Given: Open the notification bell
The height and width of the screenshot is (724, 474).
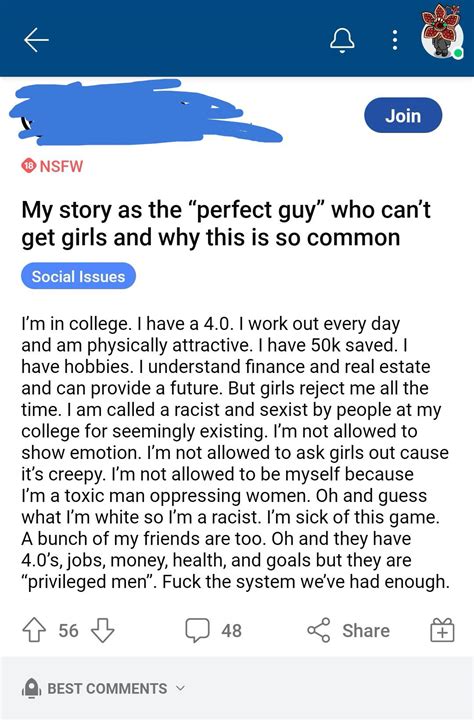Looking at the screenshot, I should click(x=342, y=40).
